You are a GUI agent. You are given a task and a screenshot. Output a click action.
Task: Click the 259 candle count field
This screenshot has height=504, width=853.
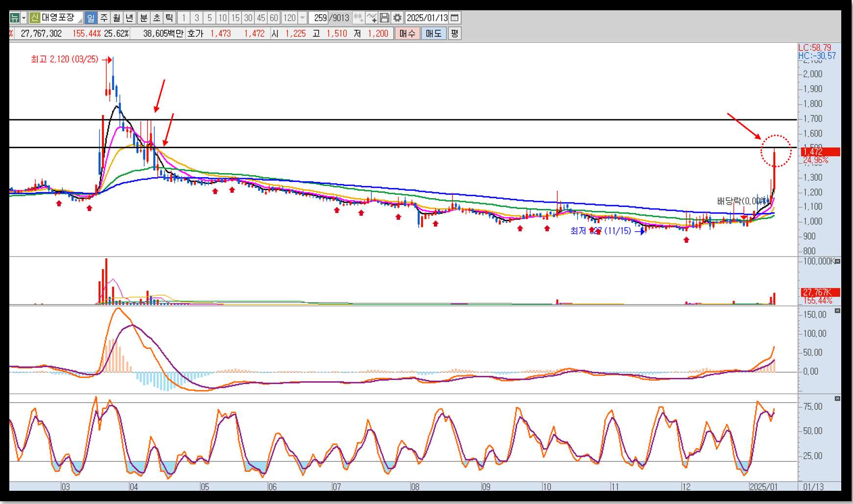pyautogui.click(x=319, y=18)
